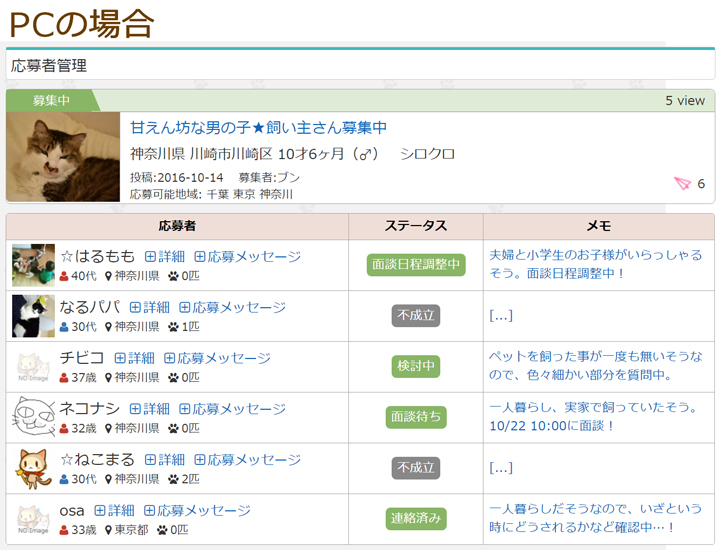The width and height of the screenshot is (720, 550).
Task: Open collapsed memo […] for なるパパ
Action: click(x=501, y=316)
